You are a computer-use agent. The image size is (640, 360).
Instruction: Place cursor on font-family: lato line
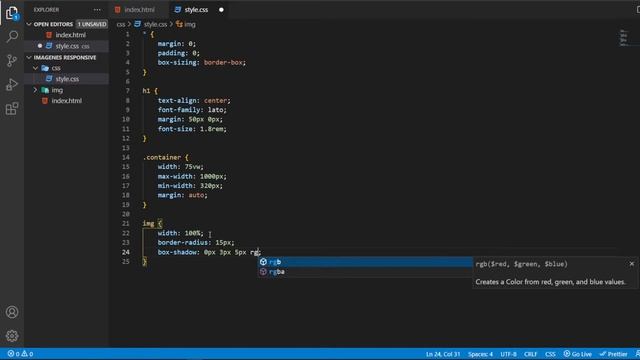point(192,110)
